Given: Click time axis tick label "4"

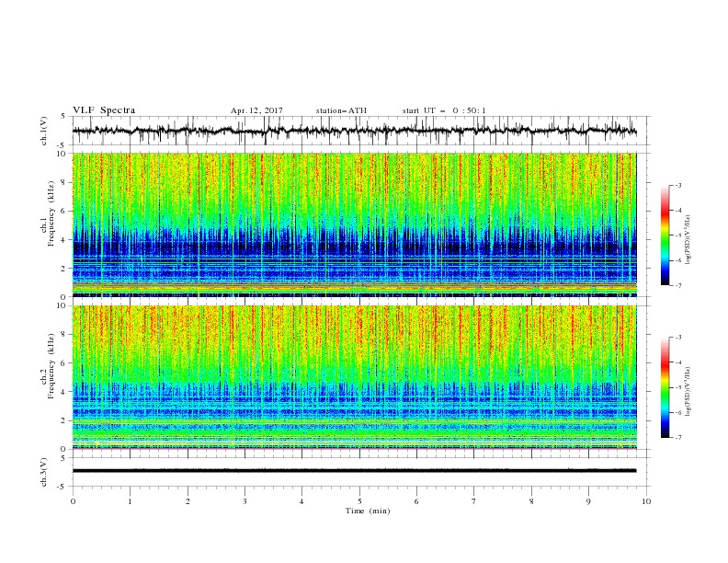Looking at the screenshot, I should pos(301,501).
